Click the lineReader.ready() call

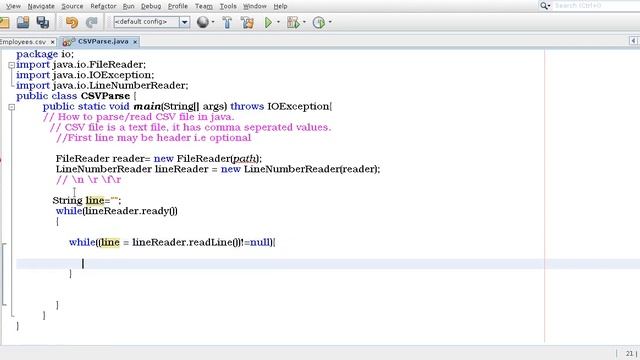click(131, 211)
